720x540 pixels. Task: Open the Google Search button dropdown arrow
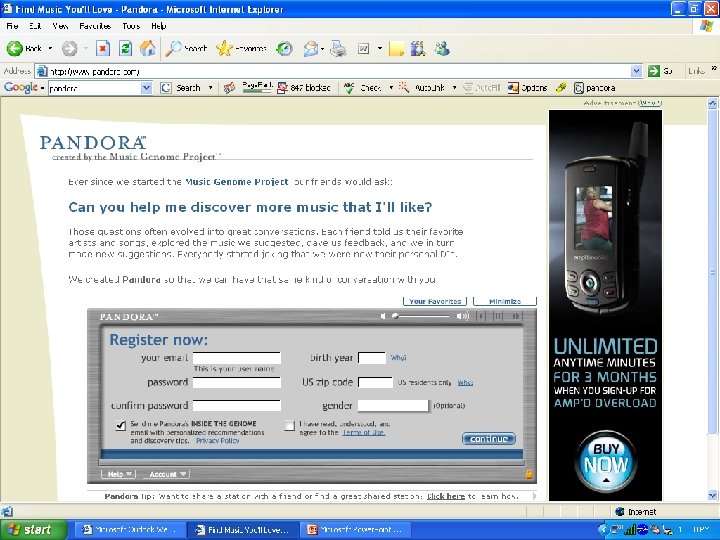[x=210, y=88]
